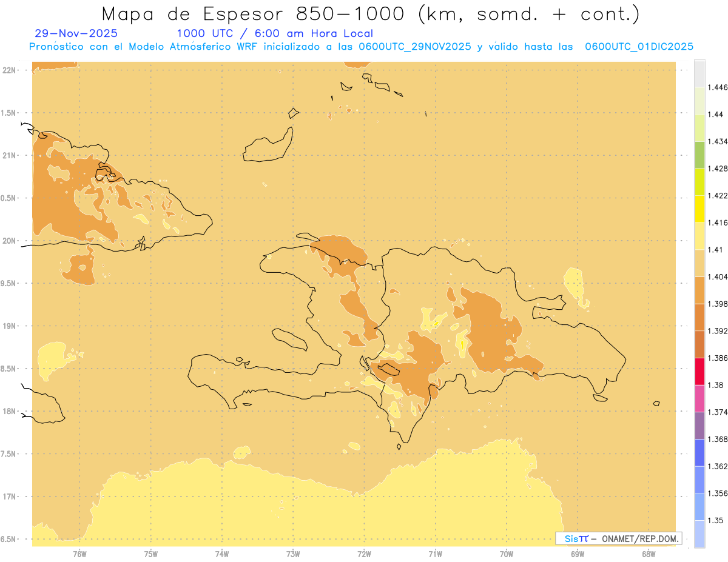Select the gray swatch above 1.446 in the legend
The height and width of the screenshot is (562, 728).
coord(699,73)
